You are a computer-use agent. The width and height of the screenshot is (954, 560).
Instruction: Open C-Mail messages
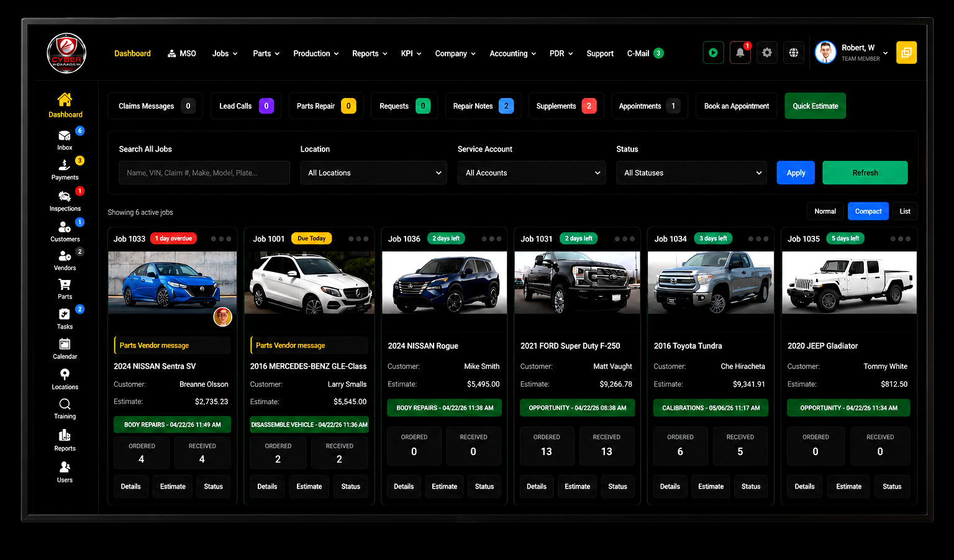(645, 53)
